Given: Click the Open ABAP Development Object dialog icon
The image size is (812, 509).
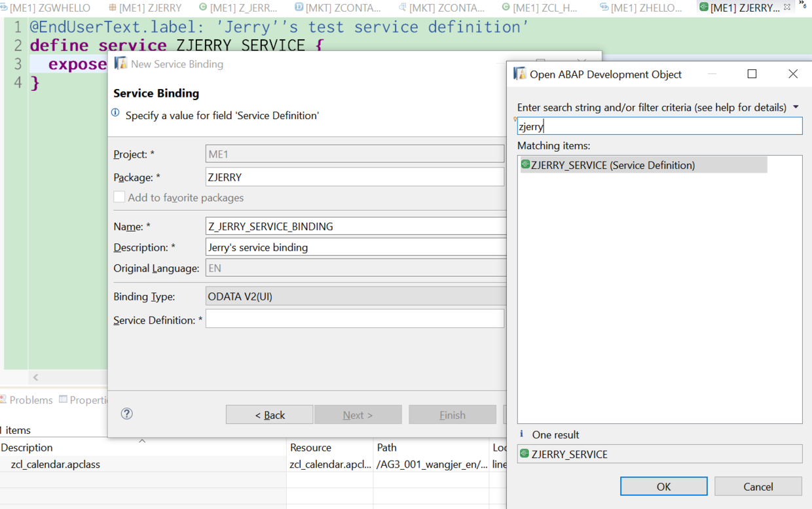Looking at the screenshot, I should tap(520, 73).
